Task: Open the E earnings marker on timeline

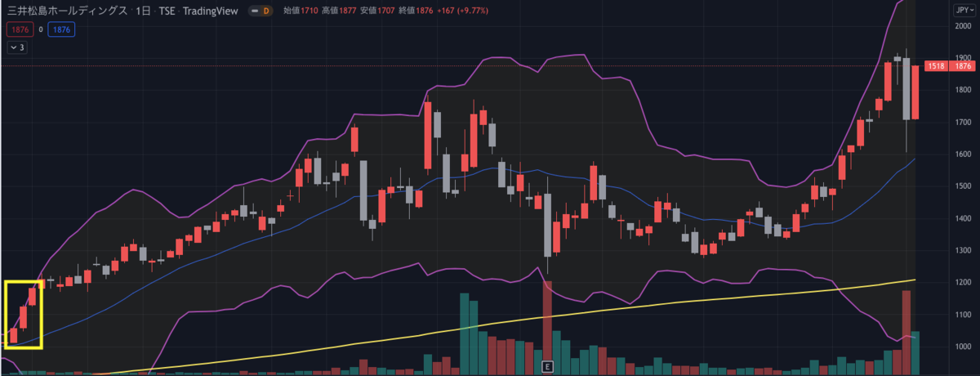Action: pos(548,365)
